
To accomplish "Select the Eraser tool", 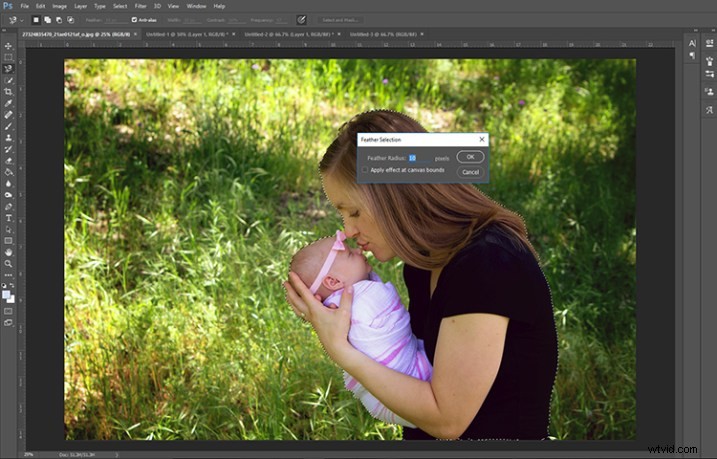I will point(8,160).
